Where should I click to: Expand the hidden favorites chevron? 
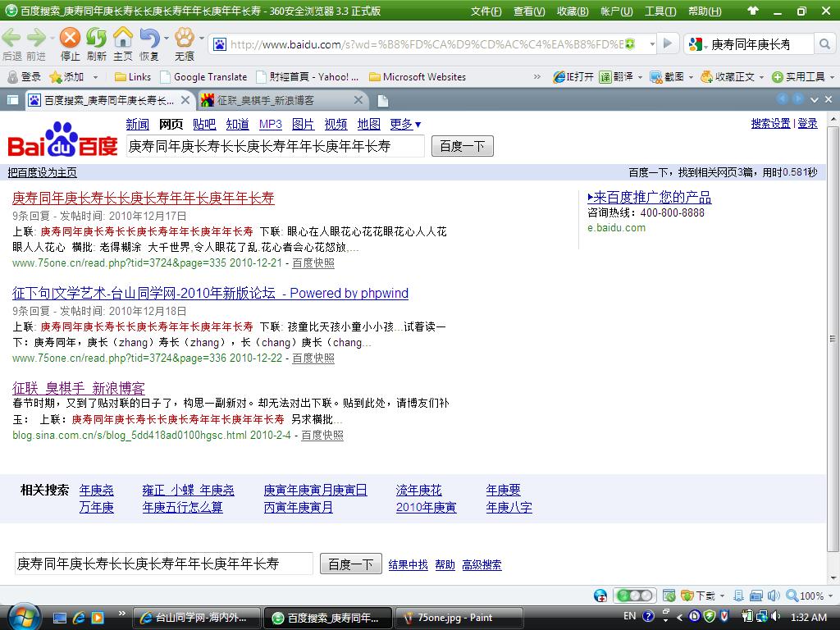pyautogui.click(x=537, y=77)
